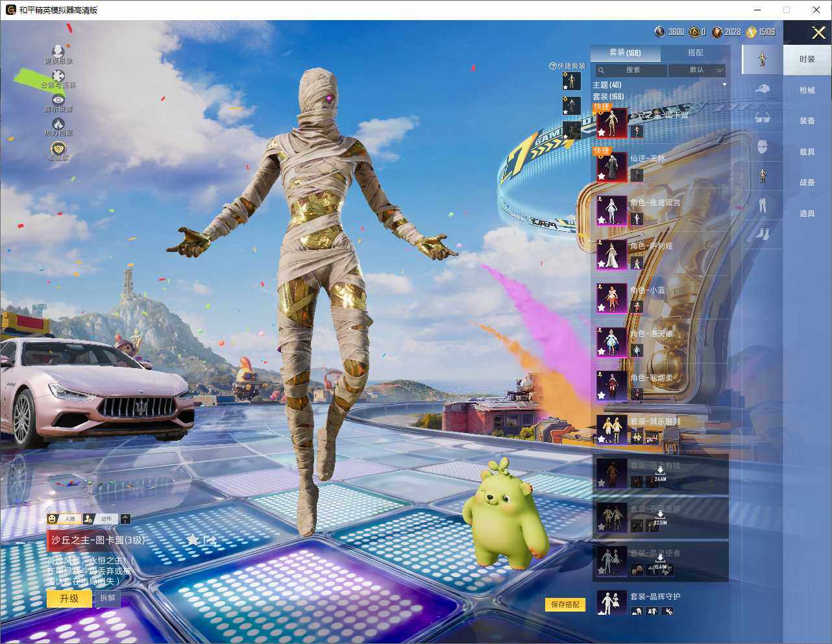Click the sub-item icon under 仙逆-王林

637,175
